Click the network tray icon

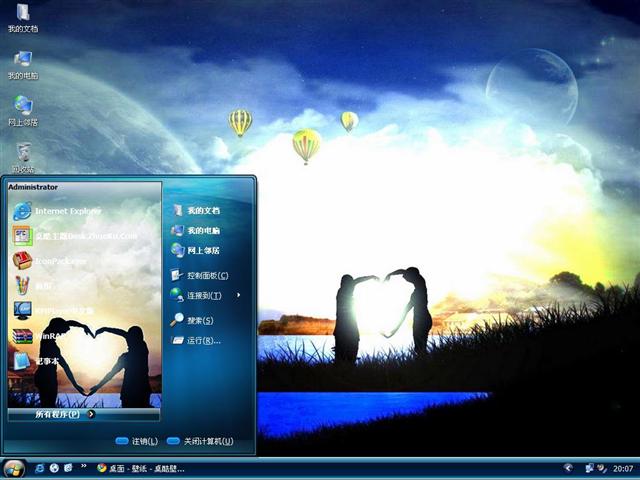pyautogui.click(x=589, y=468)
